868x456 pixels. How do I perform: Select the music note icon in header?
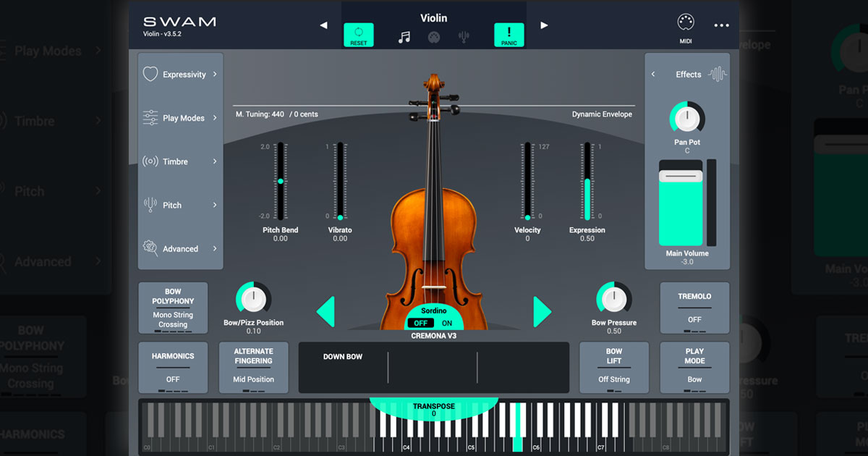point(404,38)
